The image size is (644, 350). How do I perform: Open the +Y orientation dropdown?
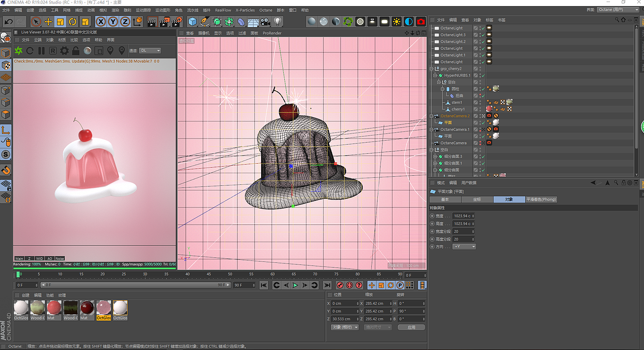point(464,247)
